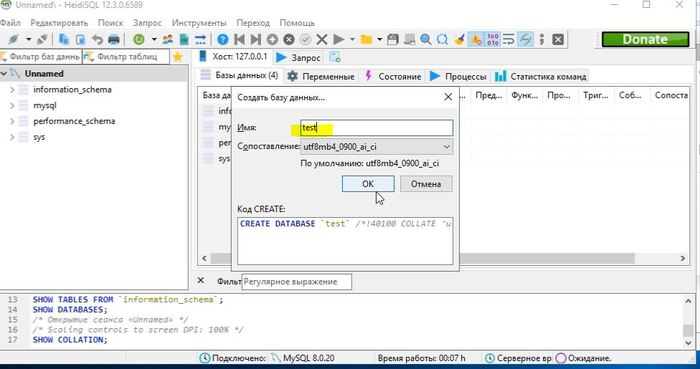Click the log panel scroll down arrow
The height and width of the screenshot is (369, 700).
pyautogui.click(x=688, y=343)
